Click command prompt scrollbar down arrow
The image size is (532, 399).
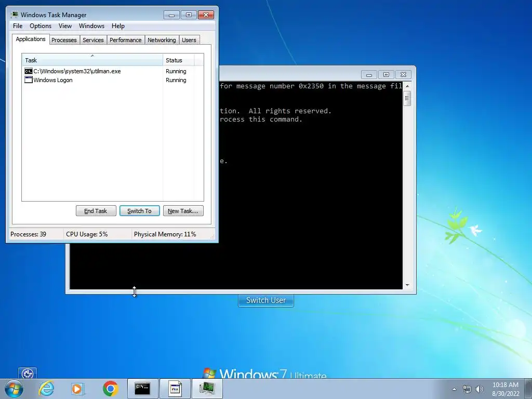point(407,285)
